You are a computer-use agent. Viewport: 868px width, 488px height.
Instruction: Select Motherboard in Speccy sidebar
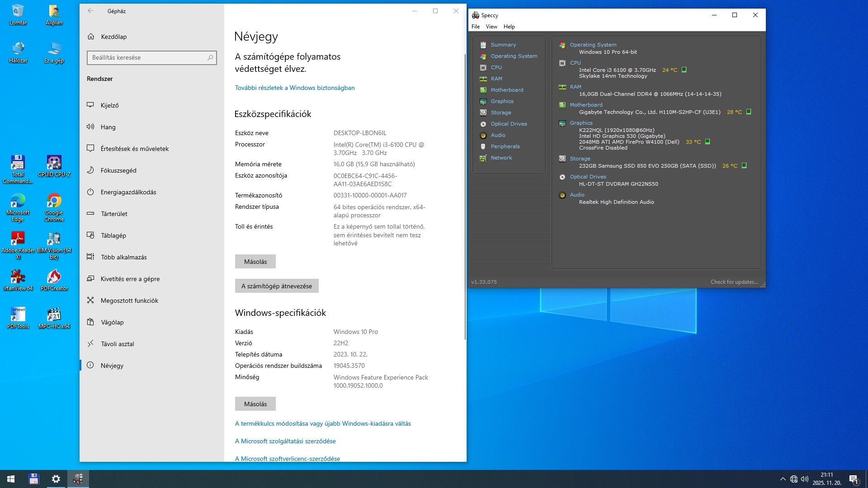[507, 90]
